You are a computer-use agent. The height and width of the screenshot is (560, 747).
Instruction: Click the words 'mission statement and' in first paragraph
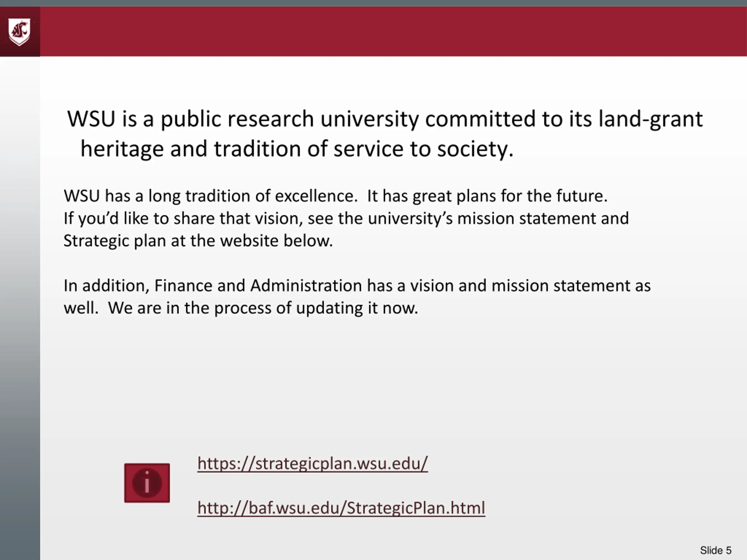point(543,218)
